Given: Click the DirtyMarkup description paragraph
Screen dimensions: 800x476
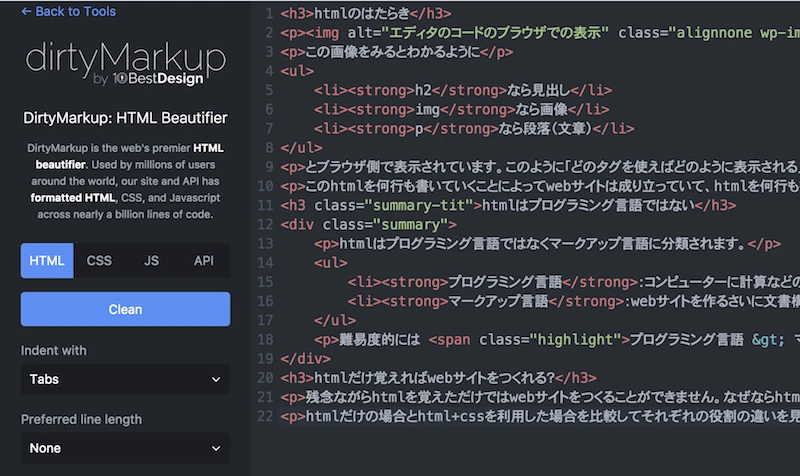Looking at the screenshot, I should click(x=126, y=181).
